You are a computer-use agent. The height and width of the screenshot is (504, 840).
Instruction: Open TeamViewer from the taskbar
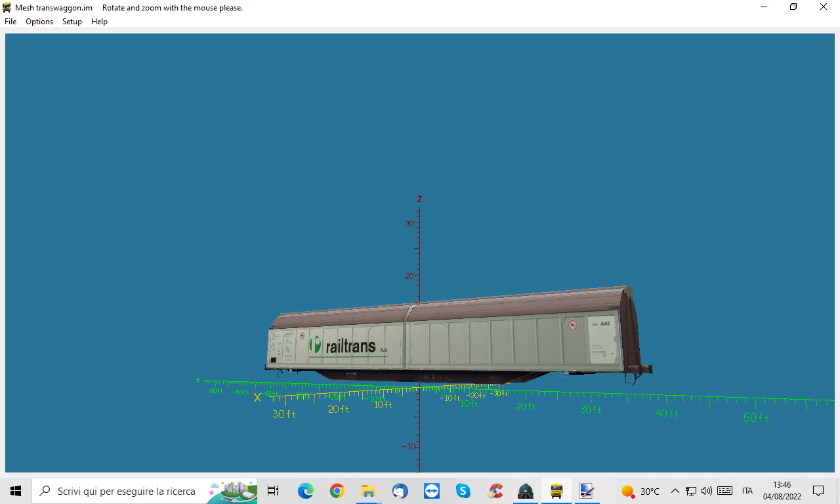(x=431, y=491)
